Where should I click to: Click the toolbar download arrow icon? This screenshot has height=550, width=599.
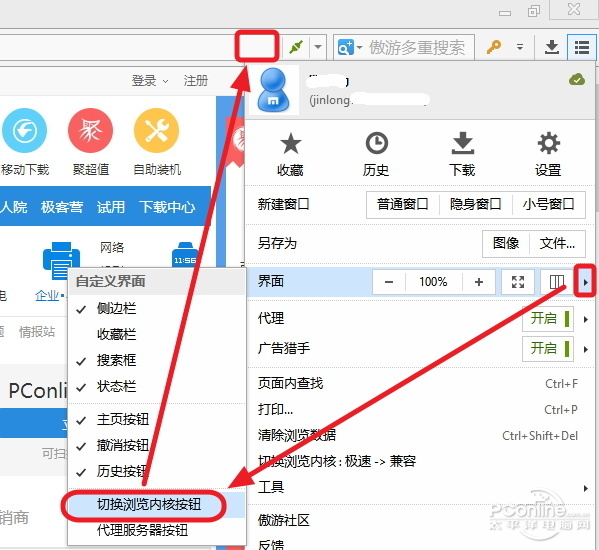click(552, 47)
